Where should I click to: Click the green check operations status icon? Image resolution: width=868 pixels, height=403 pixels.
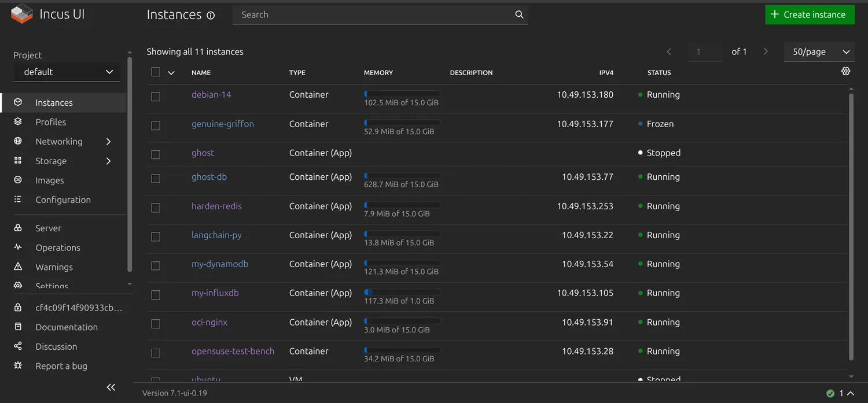point(830,393)
